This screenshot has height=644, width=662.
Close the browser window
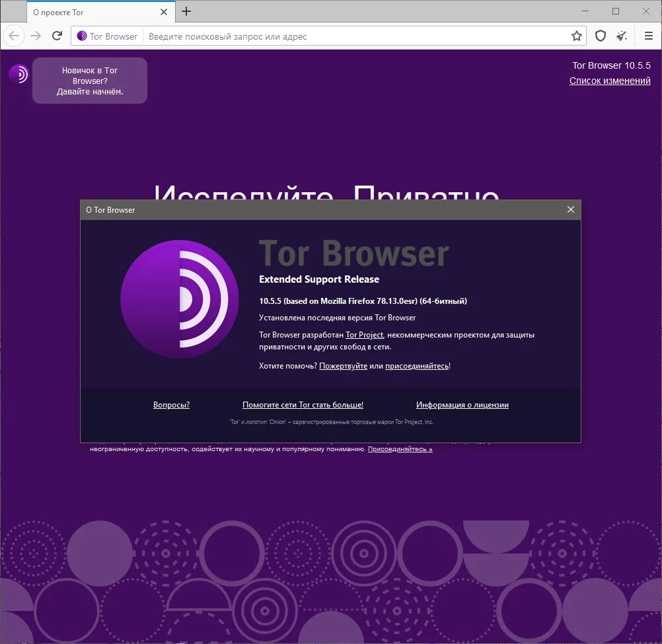tap(646, 11)
